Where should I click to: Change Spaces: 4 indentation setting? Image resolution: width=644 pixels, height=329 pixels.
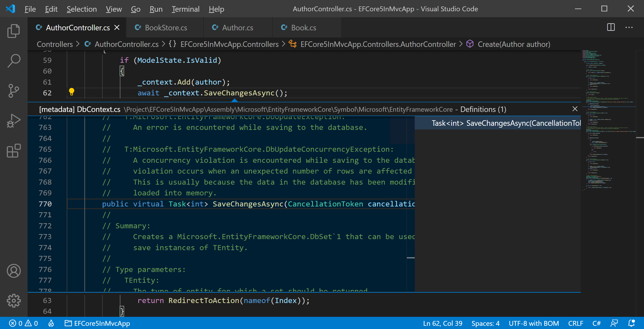pos(485,323)
